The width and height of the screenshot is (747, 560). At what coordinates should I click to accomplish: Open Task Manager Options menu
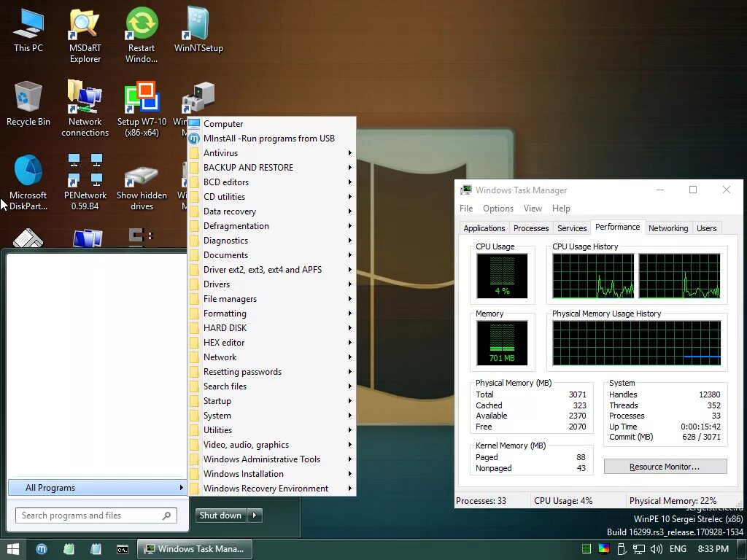point(498,209)
